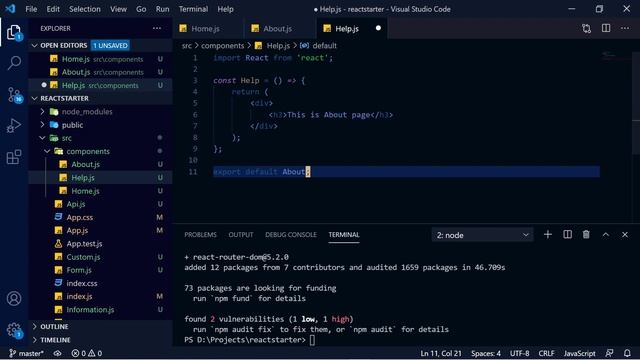The height and width of the screenshot is (360, 640).
Task: Open the terminal selector dropdown 2: node
Action: [482, 235]
